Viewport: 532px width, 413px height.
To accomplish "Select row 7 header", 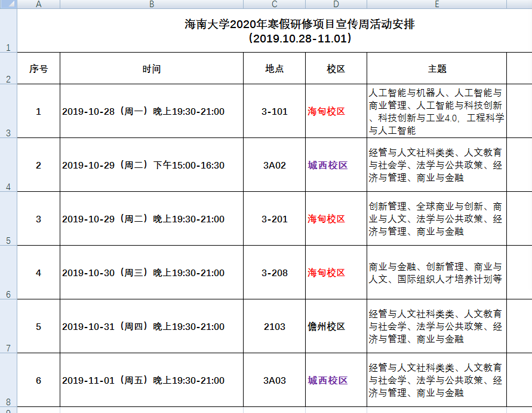I will (8, 326).
